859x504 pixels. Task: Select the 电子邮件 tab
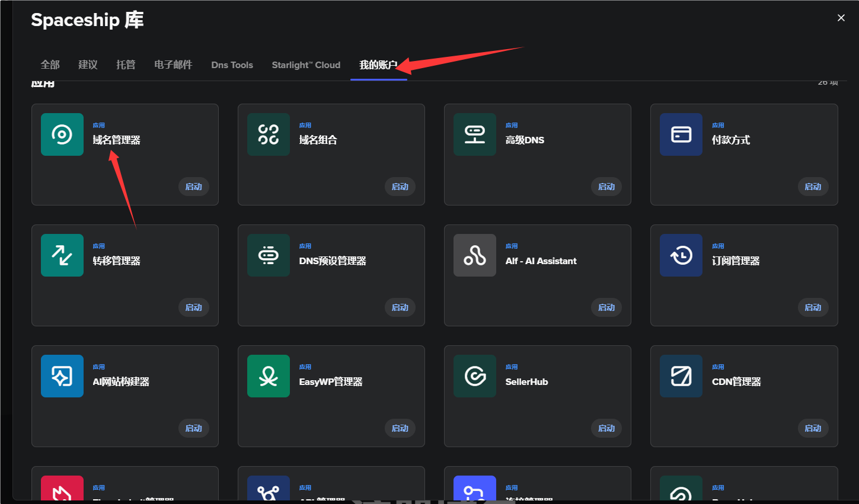click(173, 65)
